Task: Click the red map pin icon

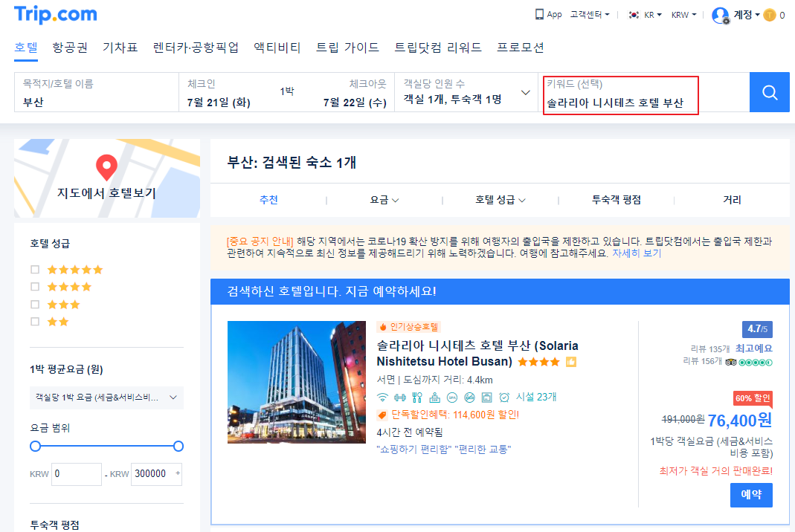Action: point(106,167)
